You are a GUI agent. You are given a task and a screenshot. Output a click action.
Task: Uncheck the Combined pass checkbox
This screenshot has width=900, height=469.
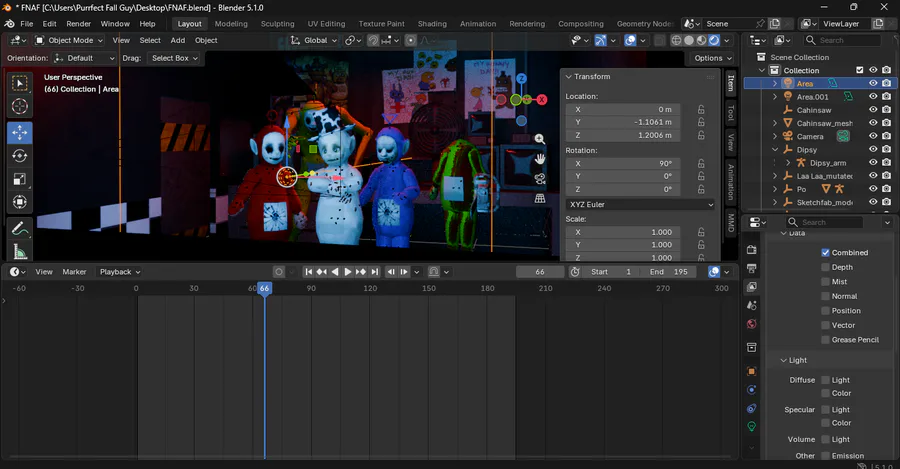(825, 253)
